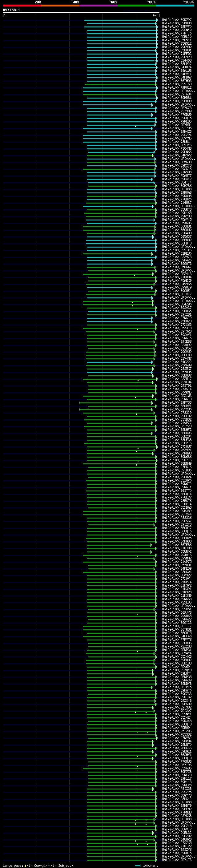Viewport: 197px width, 868px height.
Task: Click hit label UniRef100_Q8VYN5
Action: coord(176,139)
